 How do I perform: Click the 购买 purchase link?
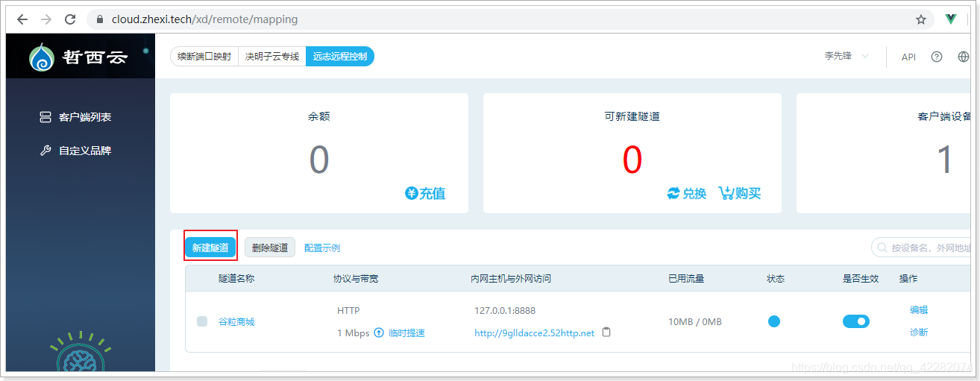pyautogui.click(x=740, y=193)
